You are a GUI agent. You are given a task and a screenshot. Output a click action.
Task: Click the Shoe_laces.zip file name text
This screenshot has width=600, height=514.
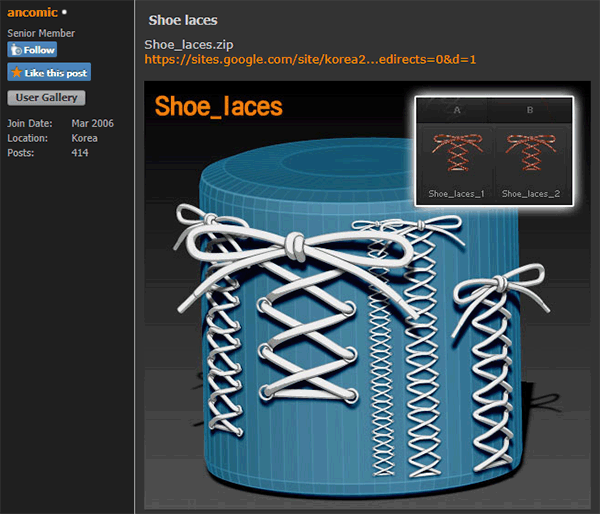click(189, 45)
